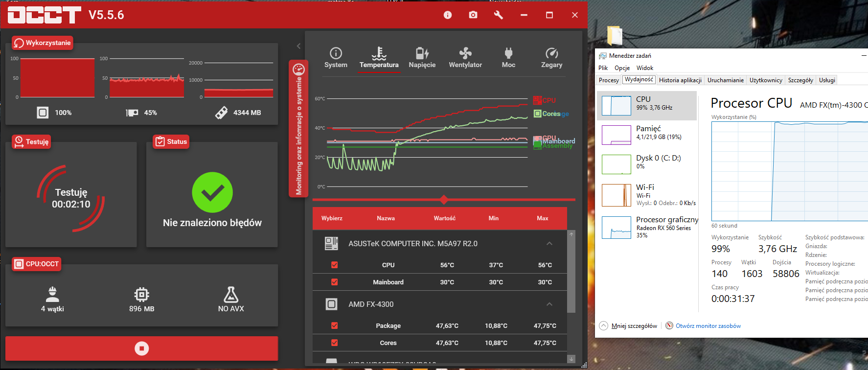Uncheck the Package sensor checkbox
868x370 pixels.
coord(335,325)
